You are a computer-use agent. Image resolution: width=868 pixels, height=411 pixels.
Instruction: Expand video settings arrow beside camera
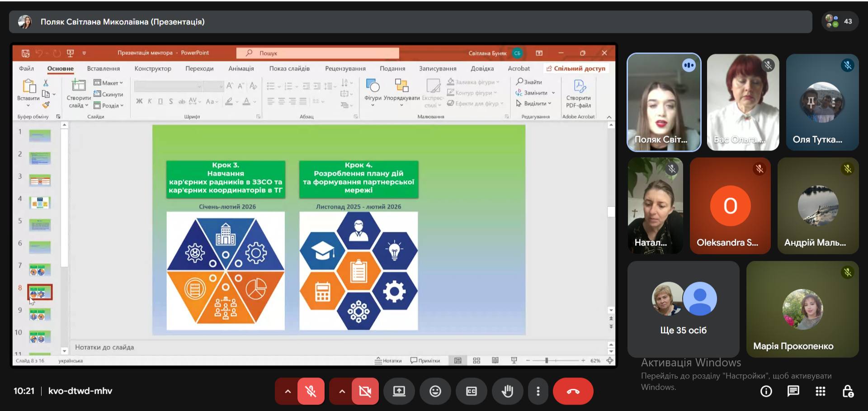click(342, 391)
